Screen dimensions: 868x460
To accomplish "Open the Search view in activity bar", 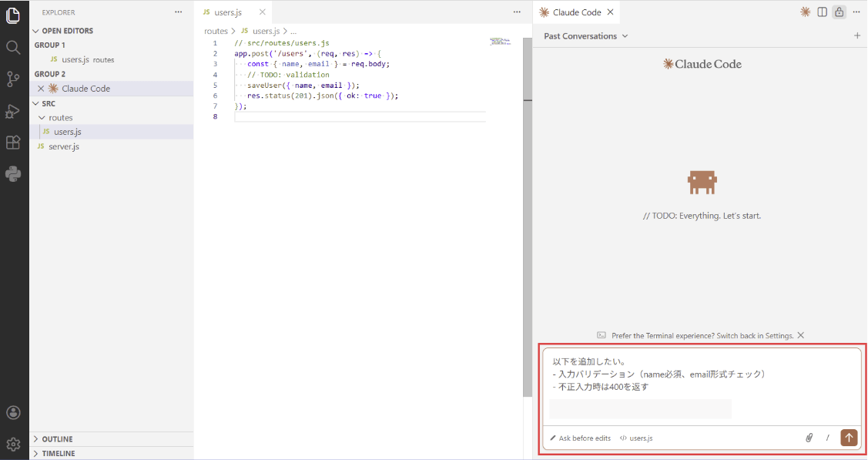I will tap(13, 47).
